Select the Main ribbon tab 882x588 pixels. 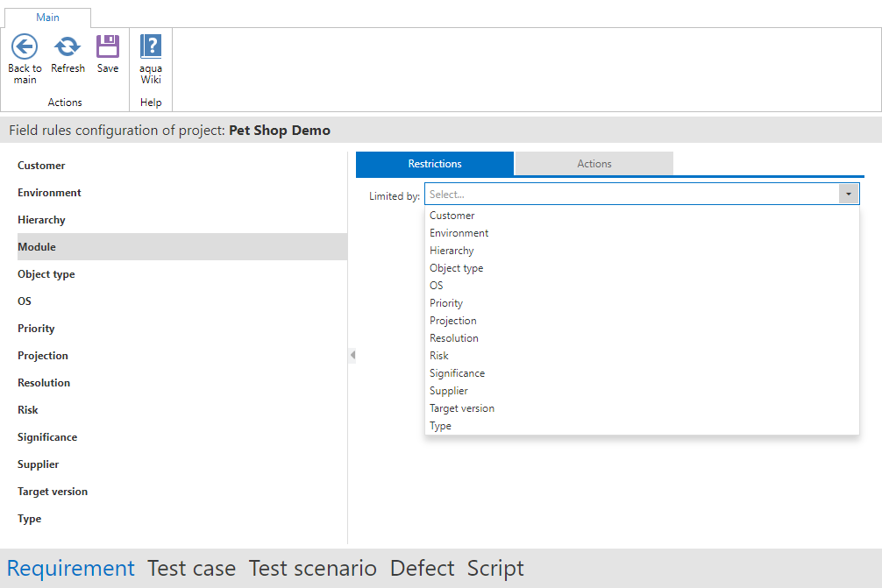pos(47,18)
